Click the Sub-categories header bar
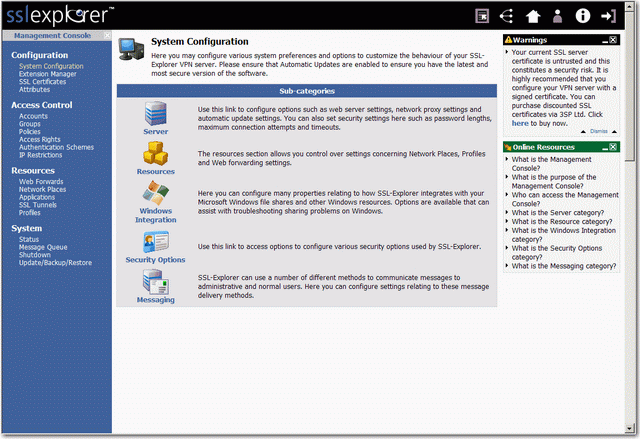 pos(307,91)
